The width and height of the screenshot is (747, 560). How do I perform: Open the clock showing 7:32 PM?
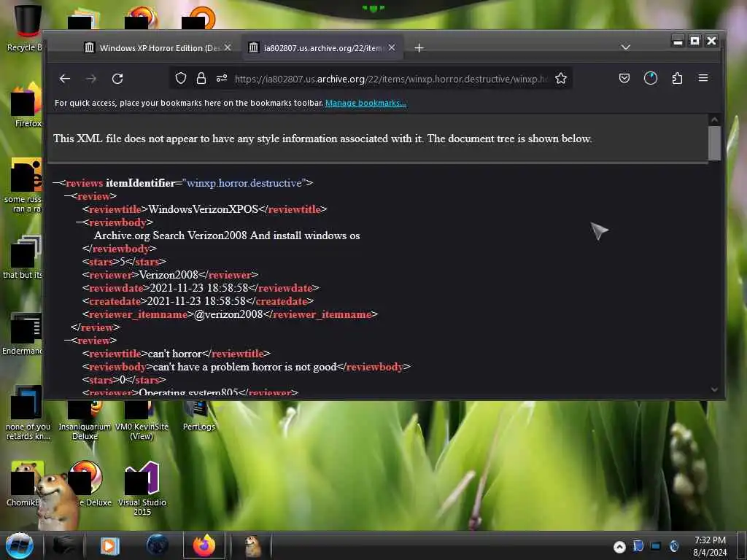click(x=710, y=546)
